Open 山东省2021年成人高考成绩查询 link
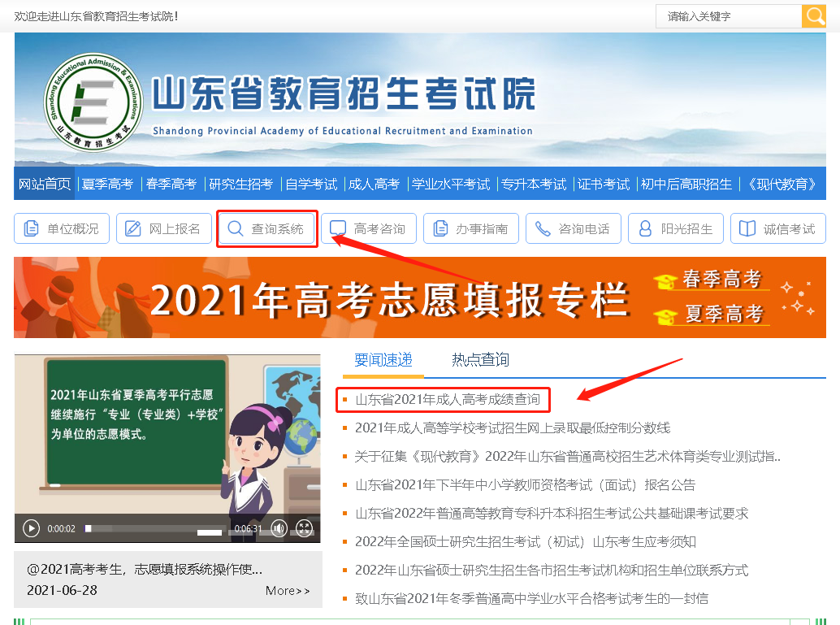The height and width of the screenshot is (625, 840). pyautogui.click(x=447, y=400)
